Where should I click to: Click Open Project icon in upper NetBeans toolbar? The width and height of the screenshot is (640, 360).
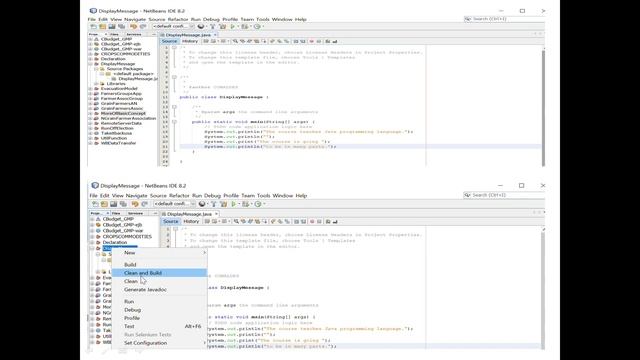112,27
